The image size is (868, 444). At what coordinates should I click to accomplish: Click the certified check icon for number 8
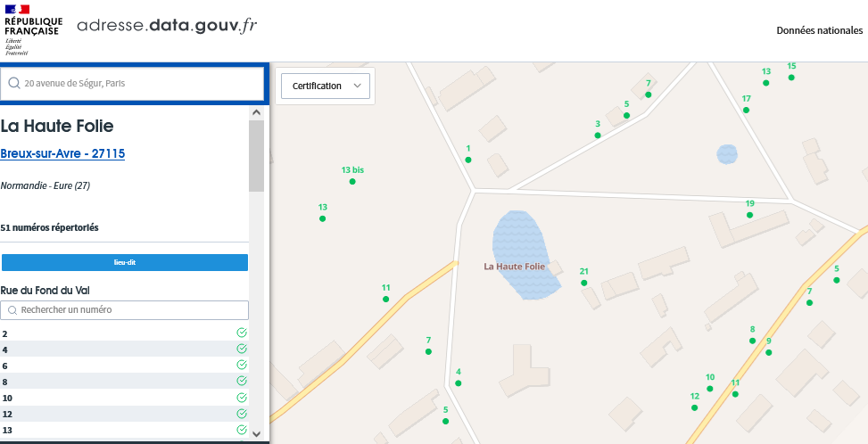pyautogui.click(x=242, y=381)
